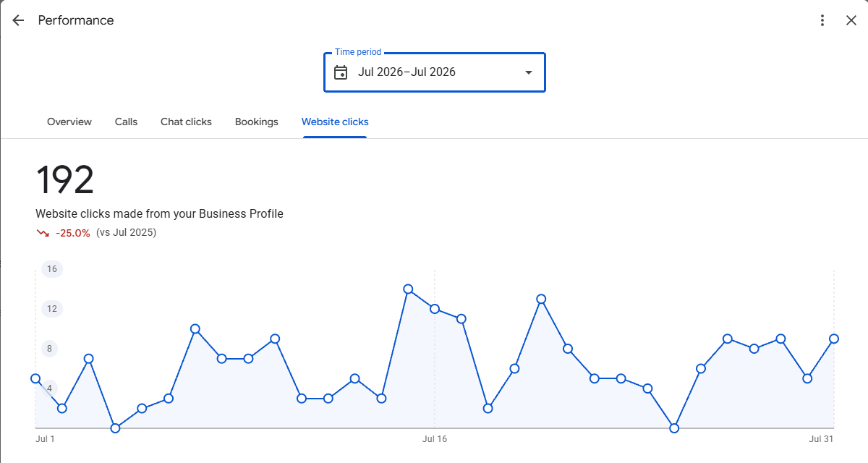Click the 4 y-axis label
This screenshot has height=463, width=868.
(x=50, y=388)
